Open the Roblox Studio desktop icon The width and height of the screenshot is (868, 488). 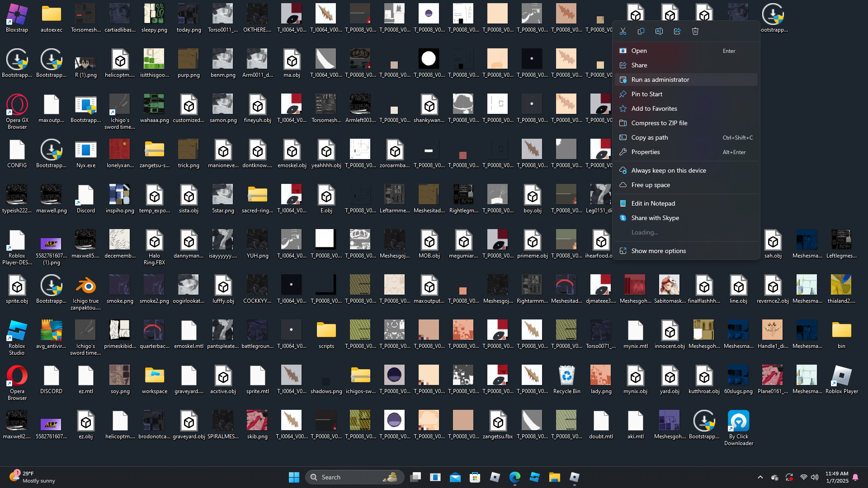click(x=17, y=331)
